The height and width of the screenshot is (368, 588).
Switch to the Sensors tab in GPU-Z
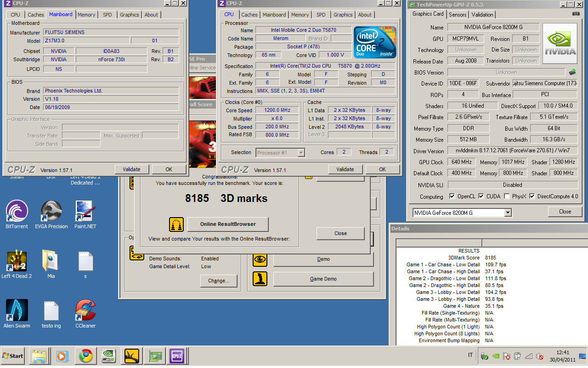(x=458, y=14)
